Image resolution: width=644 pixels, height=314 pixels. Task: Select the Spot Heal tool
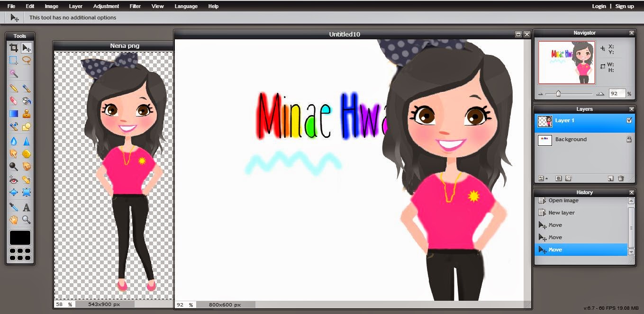[x=27, y=180]
